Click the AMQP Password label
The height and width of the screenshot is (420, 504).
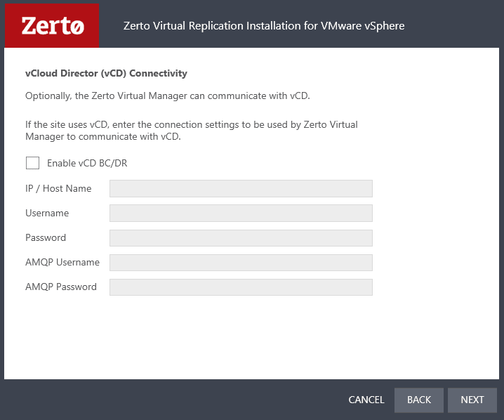[x=61, y=287]
